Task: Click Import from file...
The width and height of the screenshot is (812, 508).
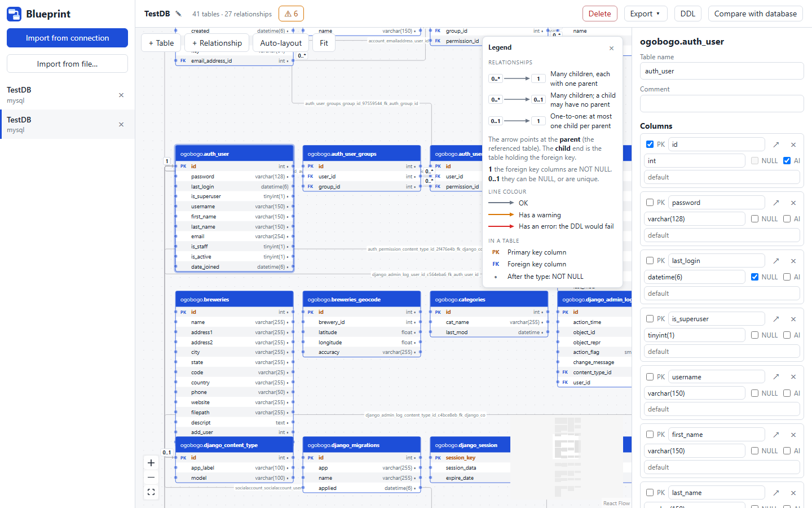Action: pyautogui.click(x=67, y=64)
